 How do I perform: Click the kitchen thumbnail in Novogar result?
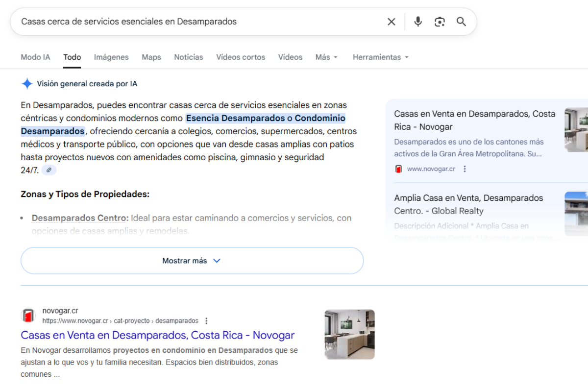(x=349, y=334)
